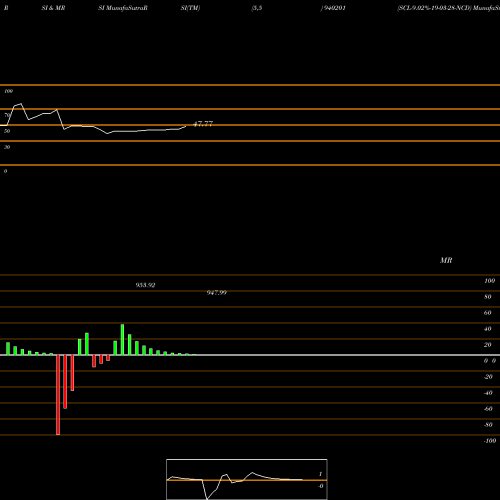Viewport: 500px width, 500px height.
Task: Click the SCL-9.02%-19-03-28-NCD title text
Action: pos(434,8)
